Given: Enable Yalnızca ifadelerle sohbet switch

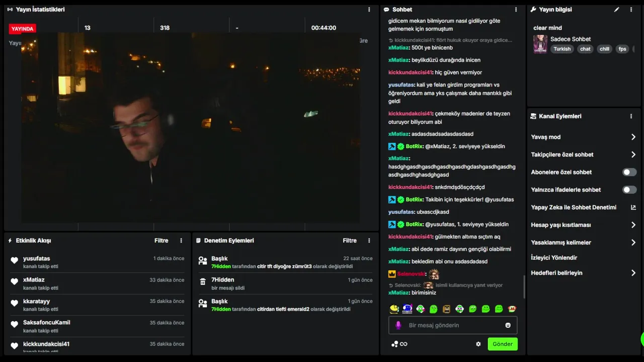Looking at the screenshot, I should (x=629, y=190).
